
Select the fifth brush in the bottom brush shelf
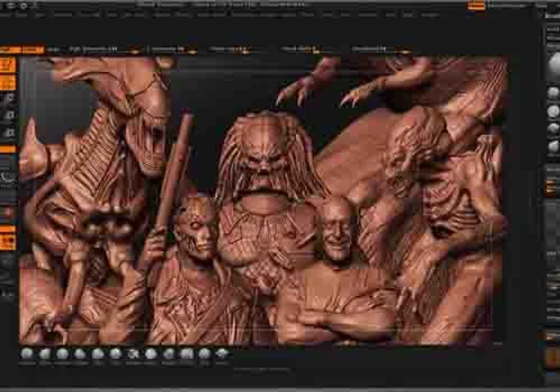coord(97,354)
